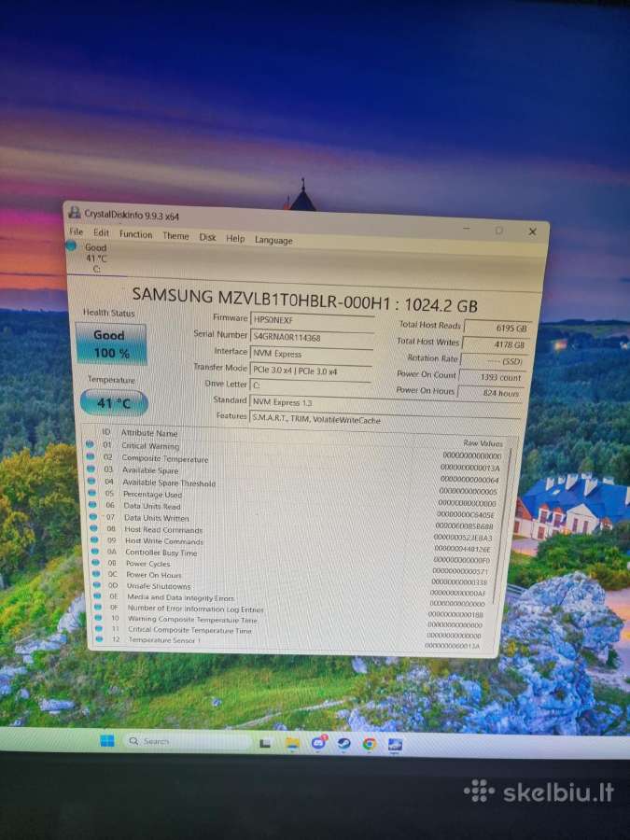Click status dot for Host Read Commands row
The image size is (630, 840).
click(93, 528)
